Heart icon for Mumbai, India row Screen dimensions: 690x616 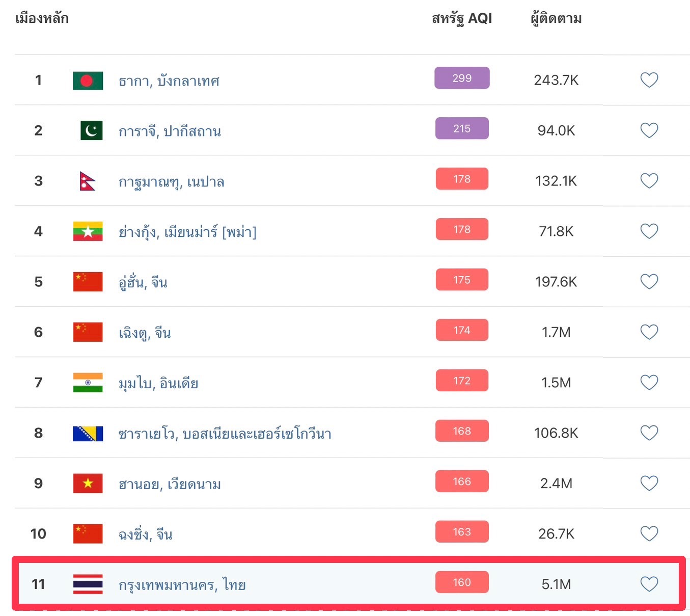coord(649,383)
